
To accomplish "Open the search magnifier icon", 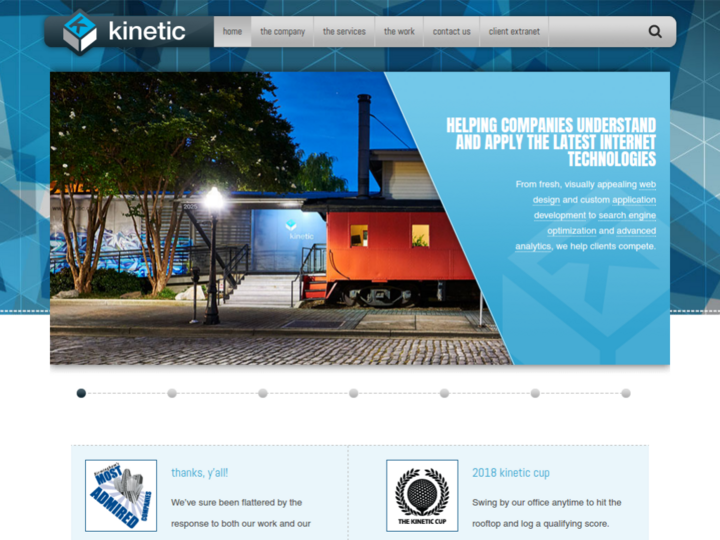I will (655, 31).
